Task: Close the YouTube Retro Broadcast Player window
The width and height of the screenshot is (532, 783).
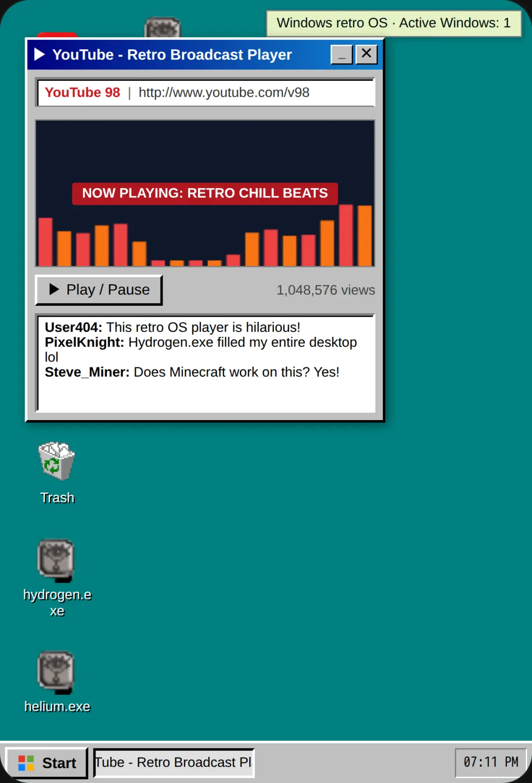Action: pos(366,54)
